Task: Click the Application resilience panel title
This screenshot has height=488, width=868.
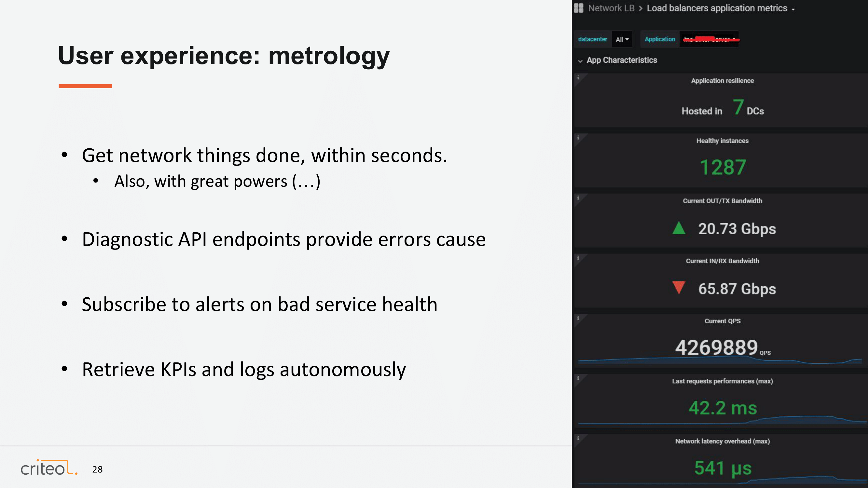Action: (x=722, y=81)
